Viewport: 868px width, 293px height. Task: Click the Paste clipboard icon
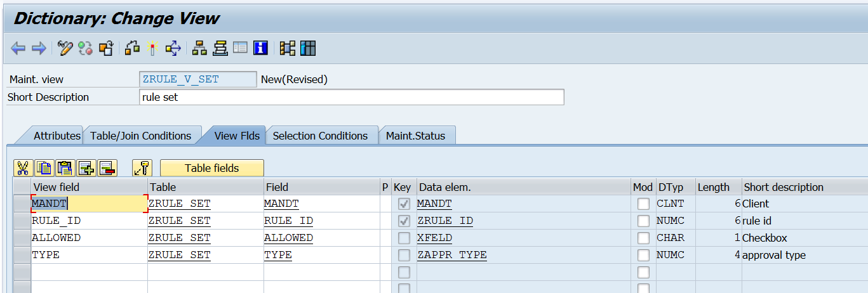(x=65, y=168)
